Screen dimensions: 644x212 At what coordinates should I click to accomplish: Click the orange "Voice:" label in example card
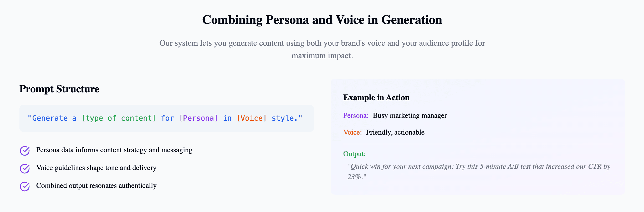click(x=352, y=132)
